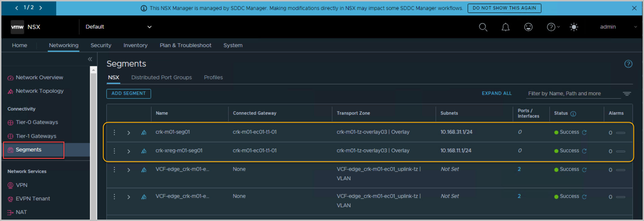
Task: Toggle the light/dark theme sun icon
Action: (x=574, y=27)
